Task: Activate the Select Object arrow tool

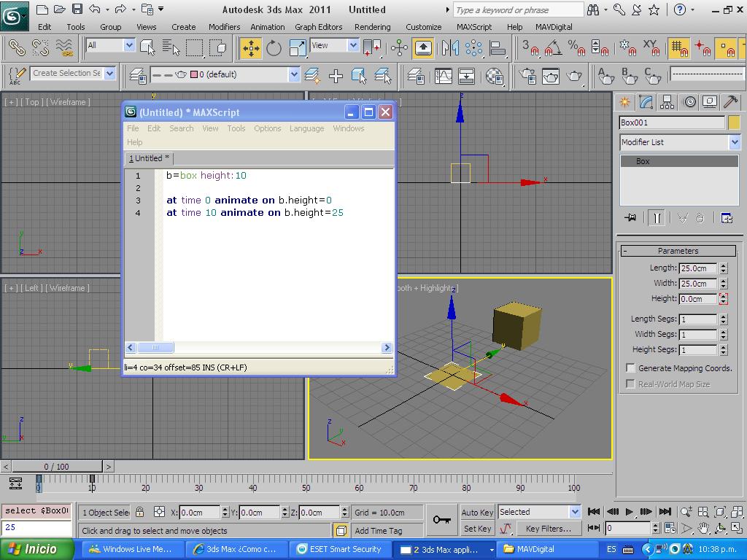Action: point(147,47)
